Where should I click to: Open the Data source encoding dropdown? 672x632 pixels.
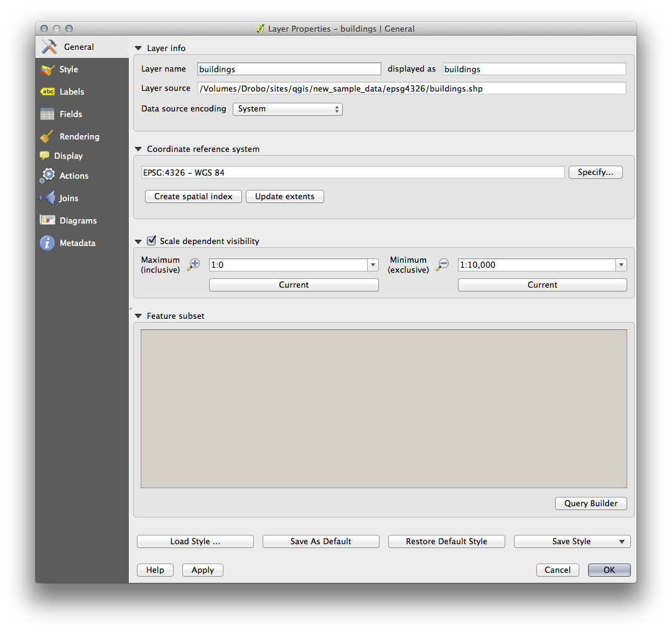287,109
